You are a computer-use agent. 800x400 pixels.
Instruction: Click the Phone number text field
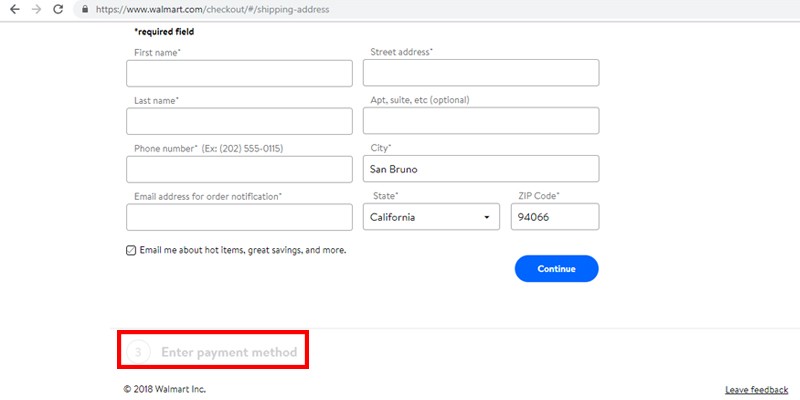239,169
